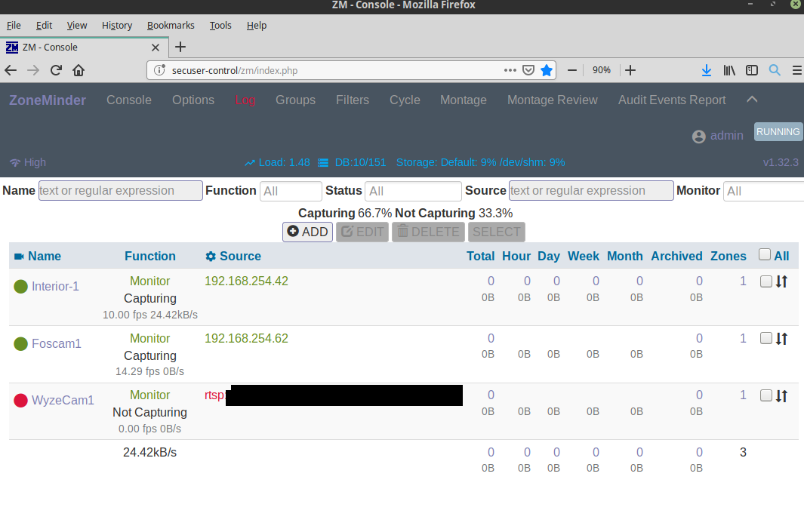
Task: Open the Downloads panel
Action: click(706, 70)
